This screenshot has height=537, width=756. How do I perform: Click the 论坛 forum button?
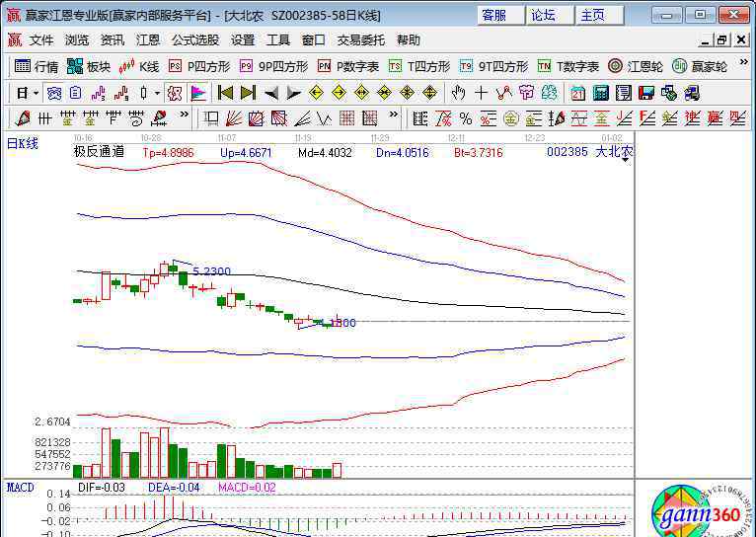tap(550, 15)
